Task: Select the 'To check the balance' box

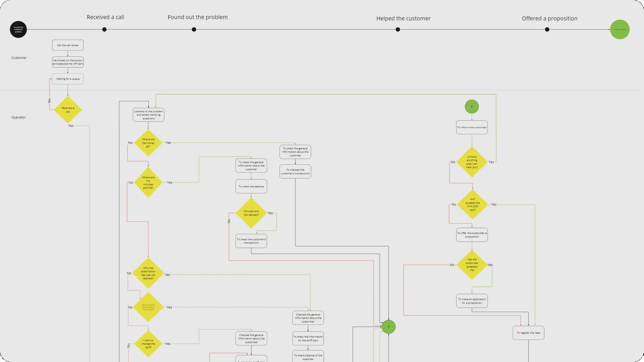Action: click(x=251, y=186)
